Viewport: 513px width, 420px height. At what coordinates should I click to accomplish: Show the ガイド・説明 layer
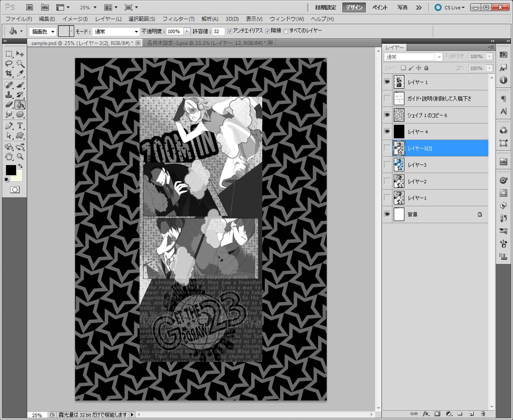pos(387,98)
